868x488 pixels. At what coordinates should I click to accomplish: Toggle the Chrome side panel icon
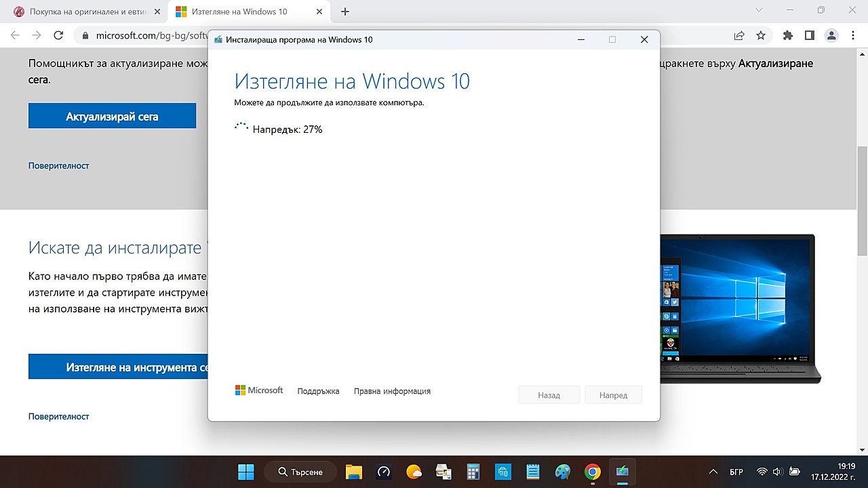coord(809,35)
